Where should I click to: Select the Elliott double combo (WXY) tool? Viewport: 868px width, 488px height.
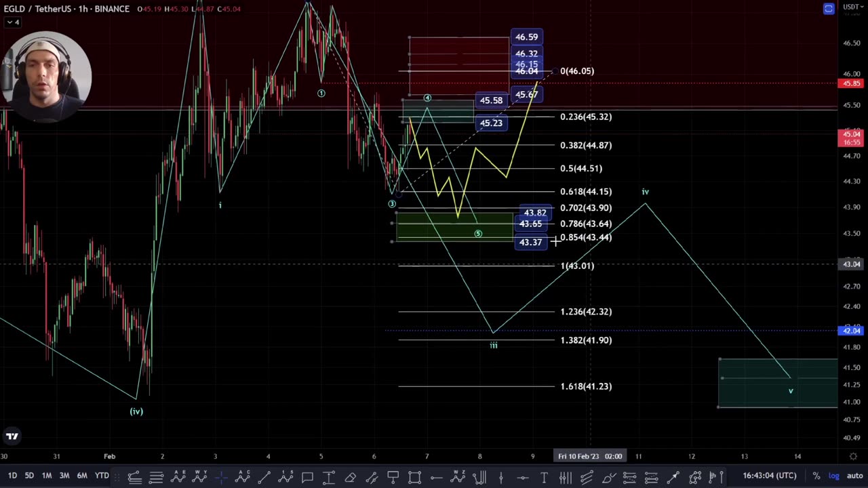199,477
